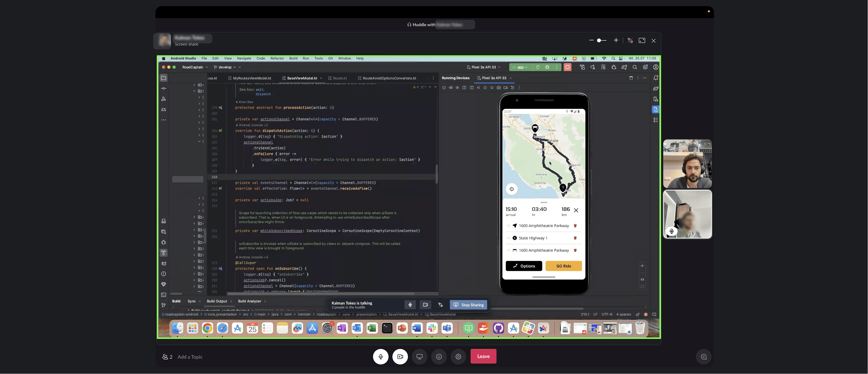Switch to the Route.kt editor tab
The width and height of the screenshot is (868, 374).
(340, 78)
